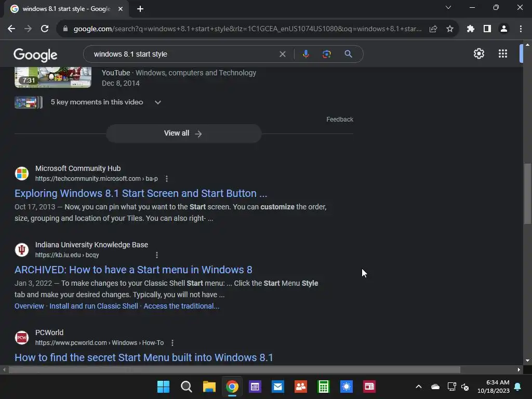
Task: View site information lock icon
Action: 65,29
